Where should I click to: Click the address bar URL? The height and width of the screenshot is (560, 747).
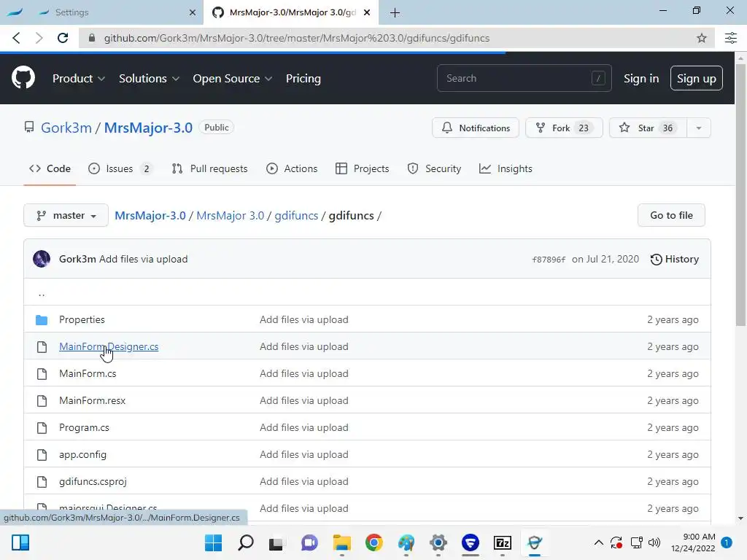coord(296,38)
